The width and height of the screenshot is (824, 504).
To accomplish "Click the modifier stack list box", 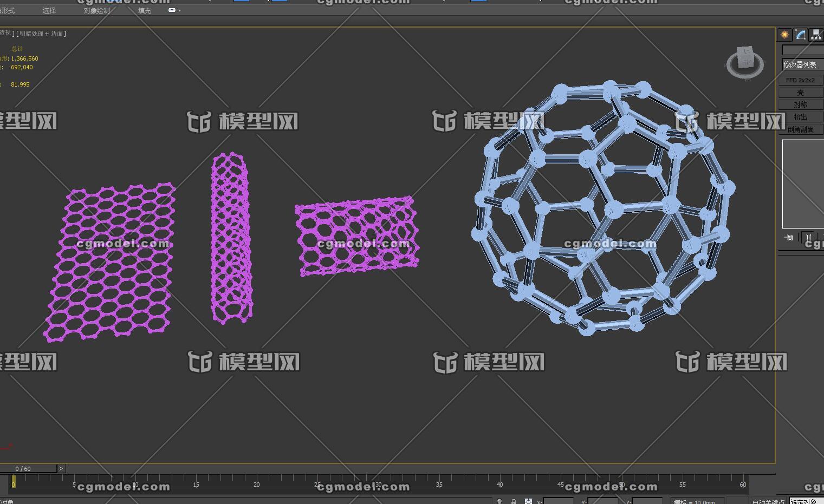I will pyautogui.click(x=803, y=184).
